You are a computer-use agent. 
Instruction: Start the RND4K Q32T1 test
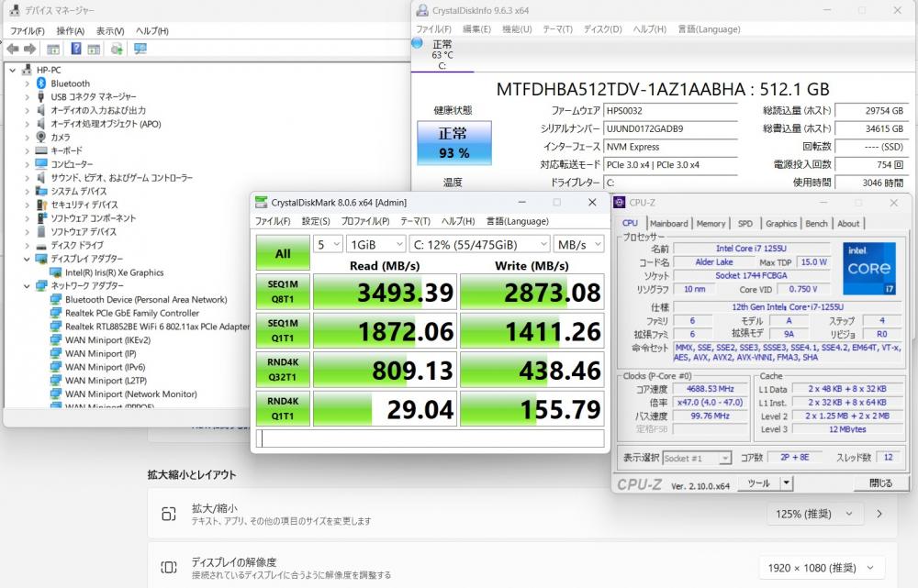click(x=283, y=369)
